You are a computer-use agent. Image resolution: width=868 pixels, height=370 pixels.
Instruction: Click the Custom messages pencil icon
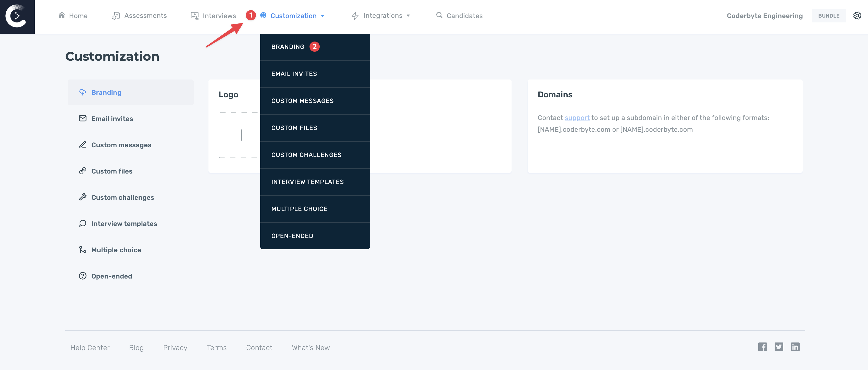pos(83,144)
